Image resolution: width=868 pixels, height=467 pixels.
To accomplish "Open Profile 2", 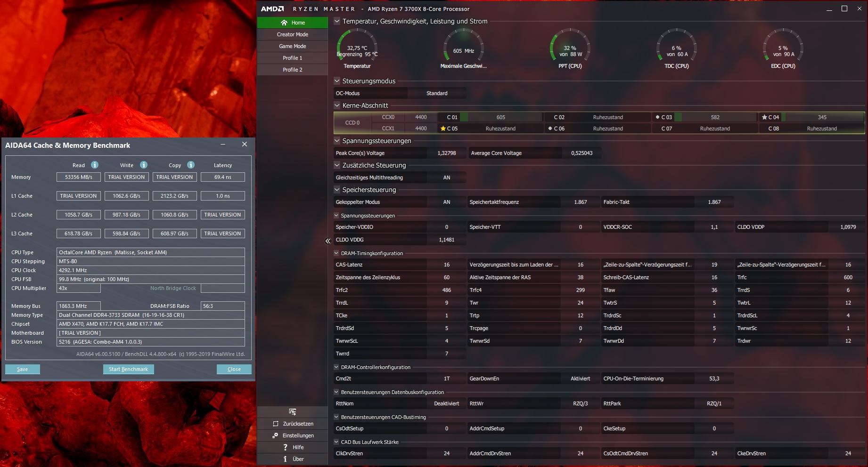I will point(293,70).
